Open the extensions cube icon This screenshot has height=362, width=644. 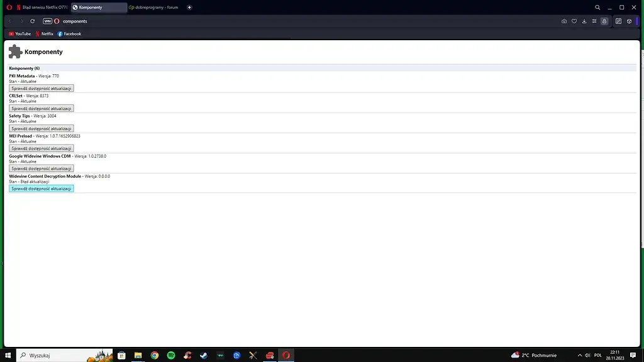pyautogui.click(x=629, y=21)
